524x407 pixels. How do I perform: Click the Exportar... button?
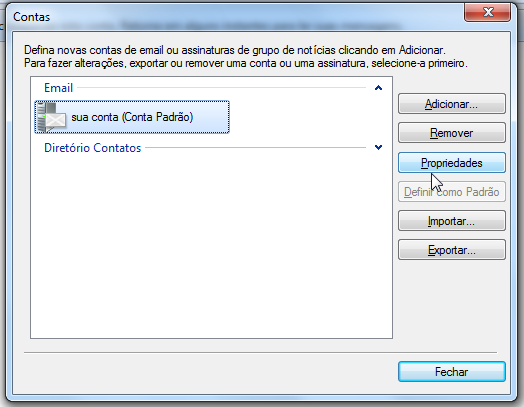coord(452,250)
